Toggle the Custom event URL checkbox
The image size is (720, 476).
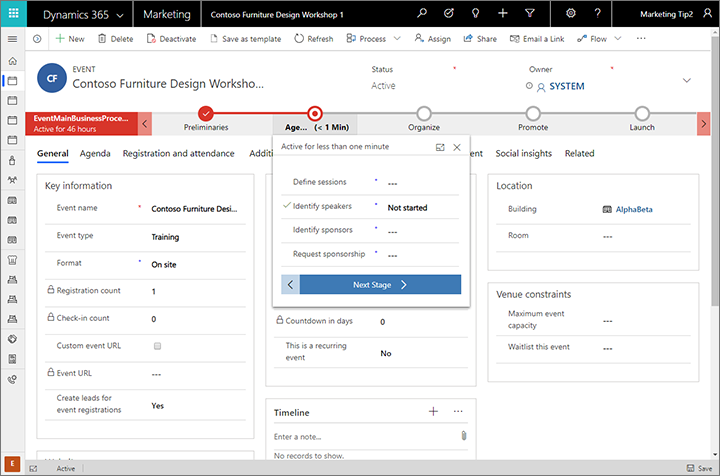157,346
